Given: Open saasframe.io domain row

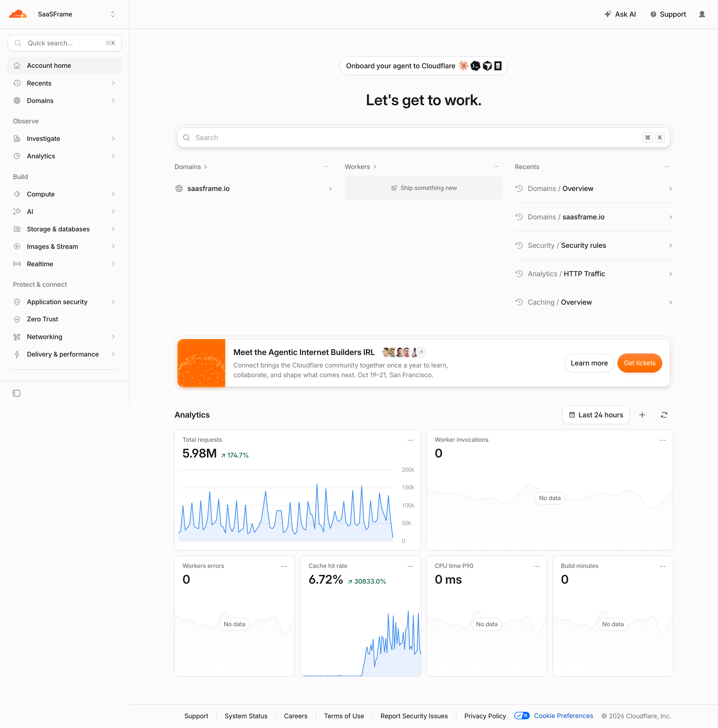Looking at the screenshot, I should tap(254, 188).
